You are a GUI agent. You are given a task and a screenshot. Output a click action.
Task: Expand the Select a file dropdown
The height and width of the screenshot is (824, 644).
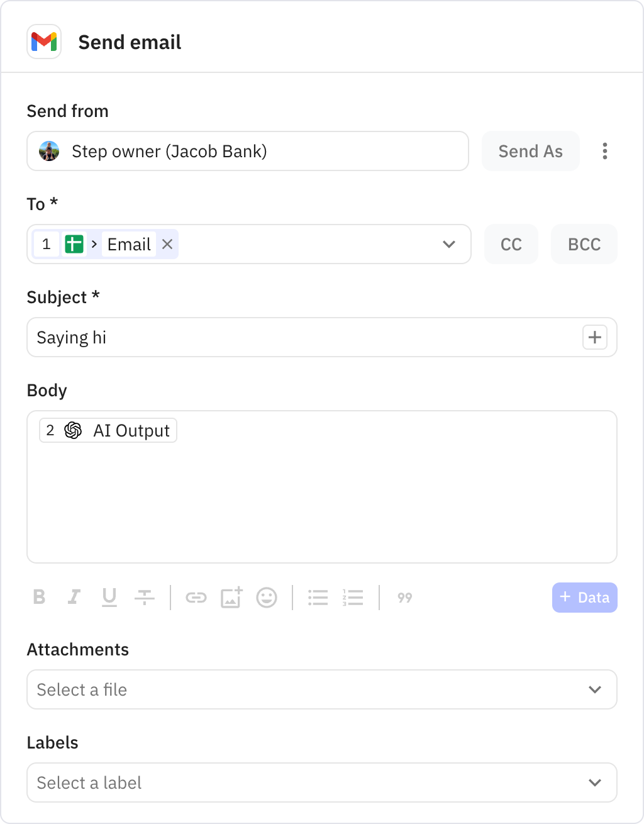tap(595, 689)
